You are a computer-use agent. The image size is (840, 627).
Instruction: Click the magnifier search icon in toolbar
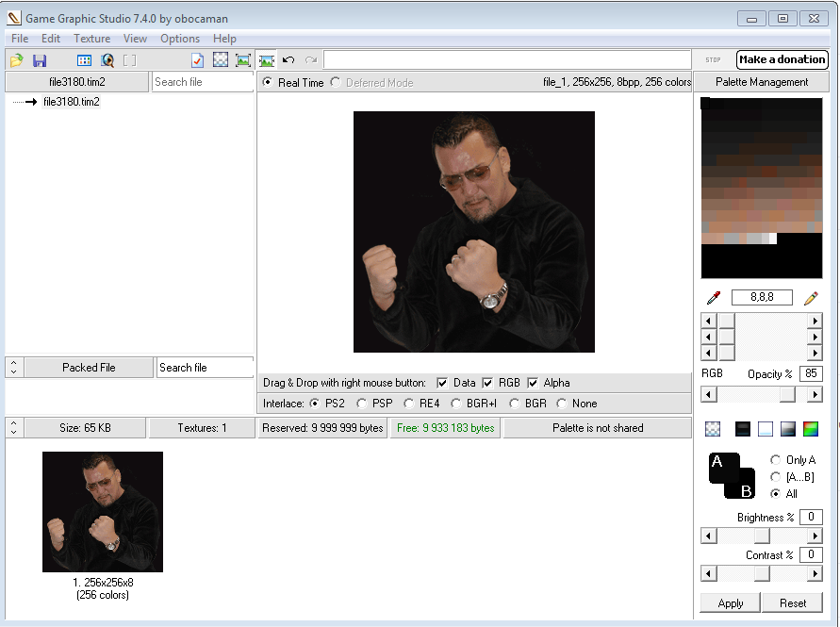coord(107,60)
